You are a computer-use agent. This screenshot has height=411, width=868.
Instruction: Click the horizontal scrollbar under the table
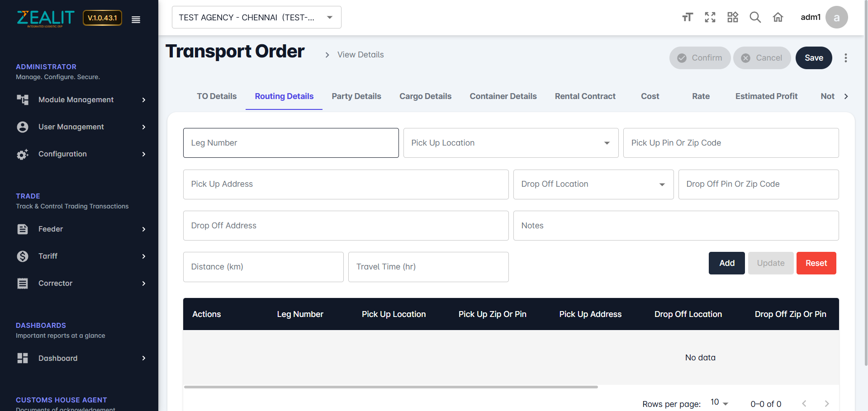point(391,387)
